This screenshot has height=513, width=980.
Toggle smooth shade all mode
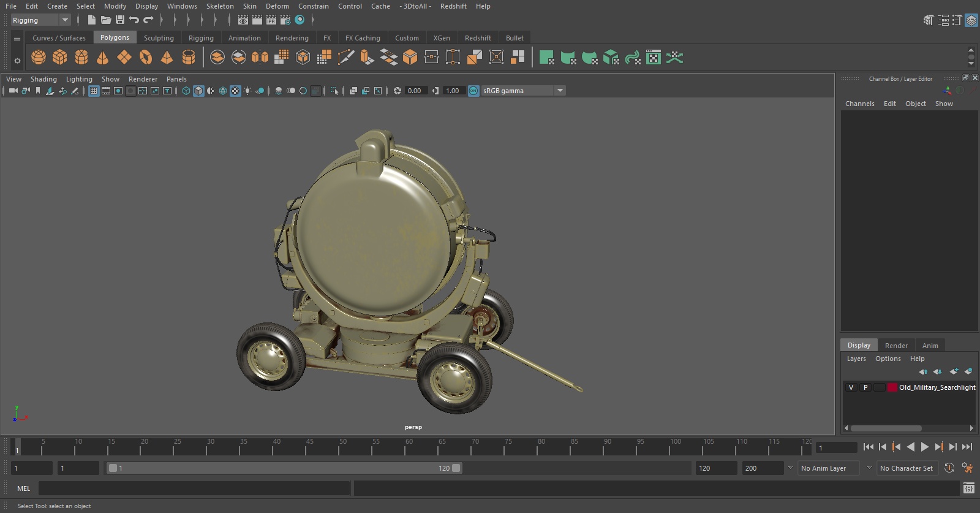[198, 91]
